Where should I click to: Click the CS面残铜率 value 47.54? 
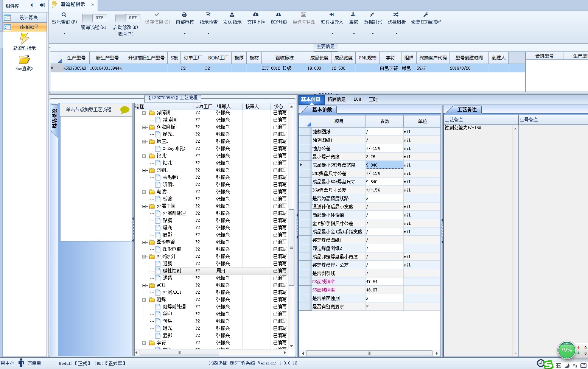click(x=384, y=282)
